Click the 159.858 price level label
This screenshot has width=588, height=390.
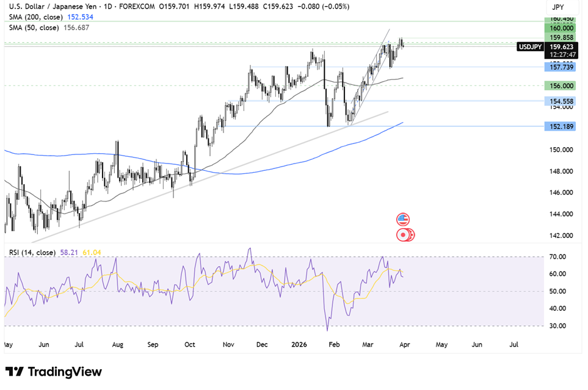tap(561, 37)
